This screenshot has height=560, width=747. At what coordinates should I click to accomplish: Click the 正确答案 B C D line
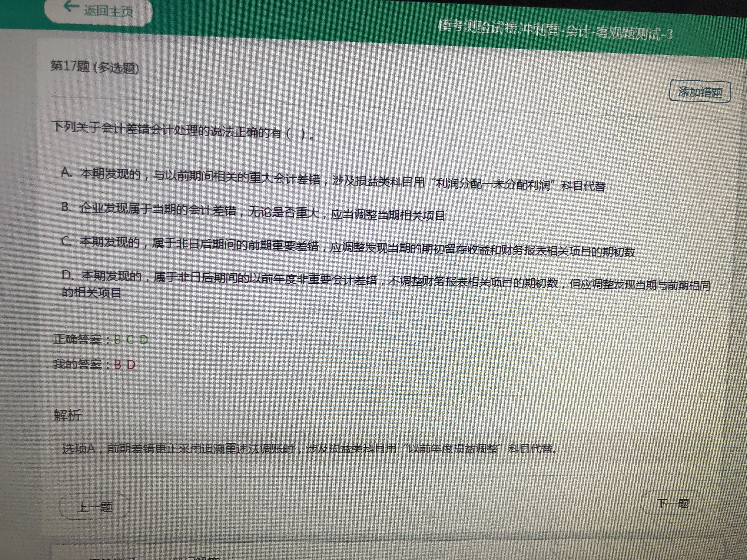click(x=101, y=339)
